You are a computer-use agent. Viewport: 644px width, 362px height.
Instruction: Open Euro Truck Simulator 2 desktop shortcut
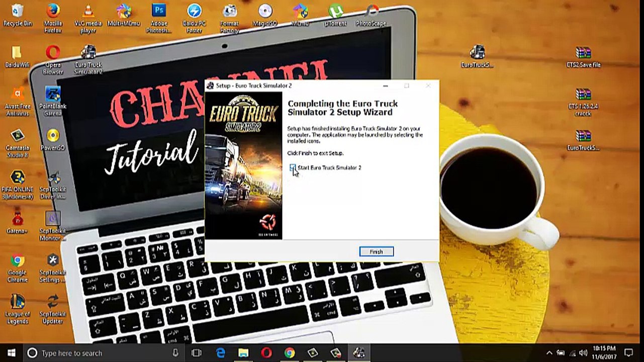coord(88,60)
